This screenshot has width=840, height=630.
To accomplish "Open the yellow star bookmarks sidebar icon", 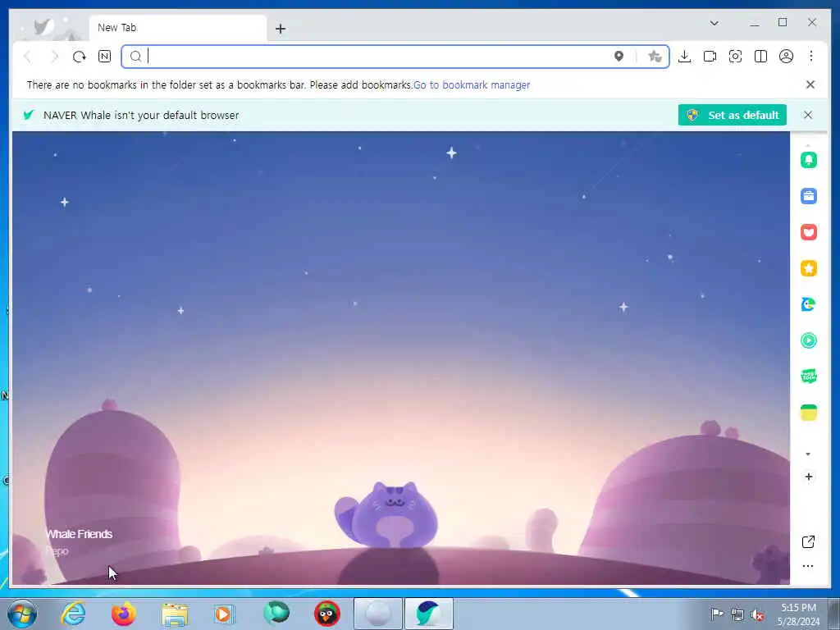I will tap(808, 268).
